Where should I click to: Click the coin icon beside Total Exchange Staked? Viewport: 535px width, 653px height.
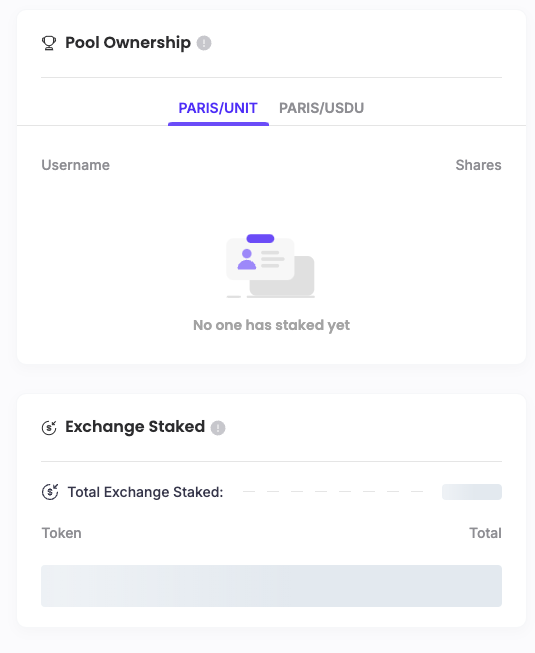(x=50, y=492)
